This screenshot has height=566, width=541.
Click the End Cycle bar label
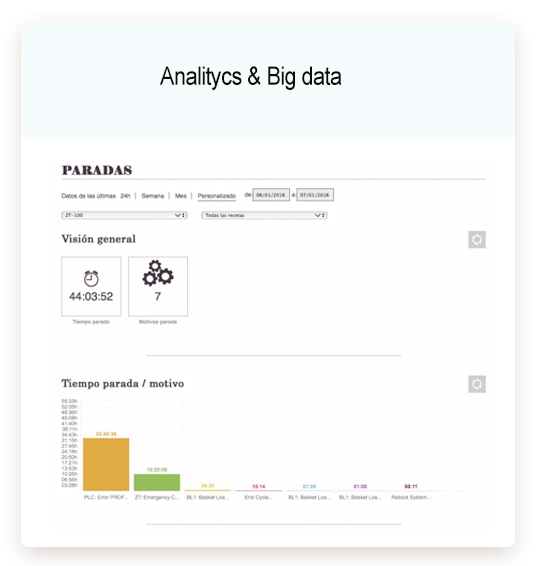tap(258, 497)
